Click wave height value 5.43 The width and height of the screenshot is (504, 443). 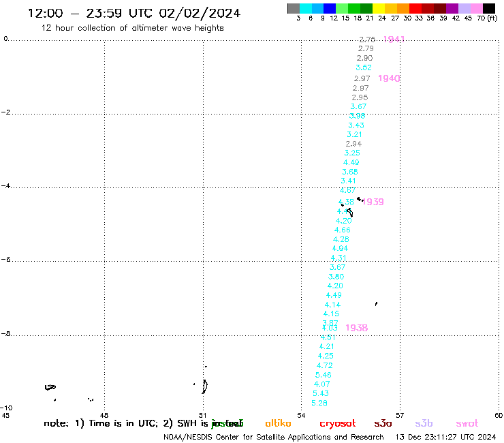(x=321, y=393)
